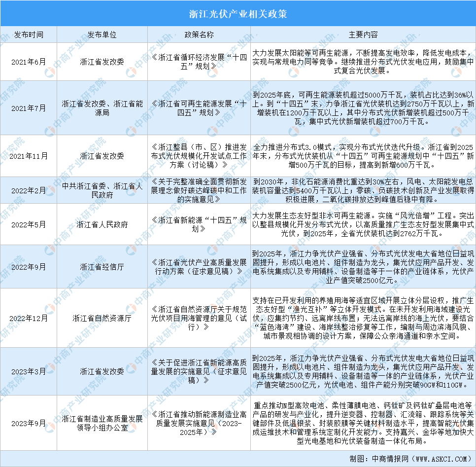Select the 2023年3月 policy name about 新能源高质量发展

click(199, 371)
